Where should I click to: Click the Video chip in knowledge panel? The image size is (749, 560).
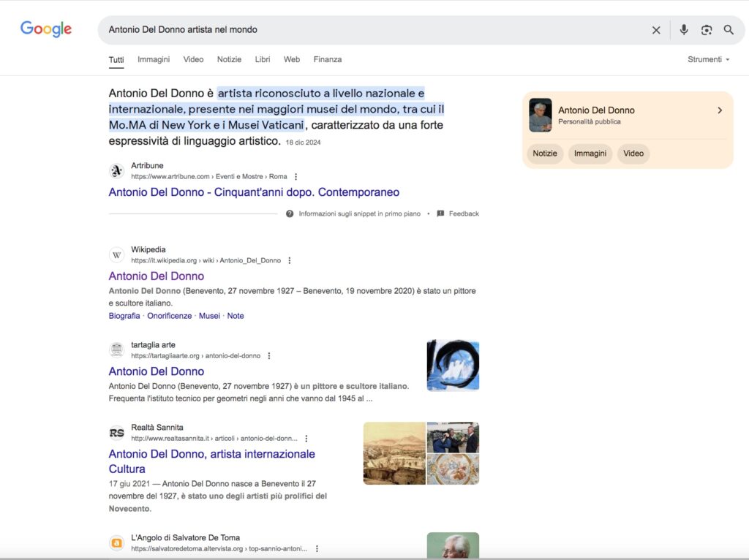[x=633, y=154]
